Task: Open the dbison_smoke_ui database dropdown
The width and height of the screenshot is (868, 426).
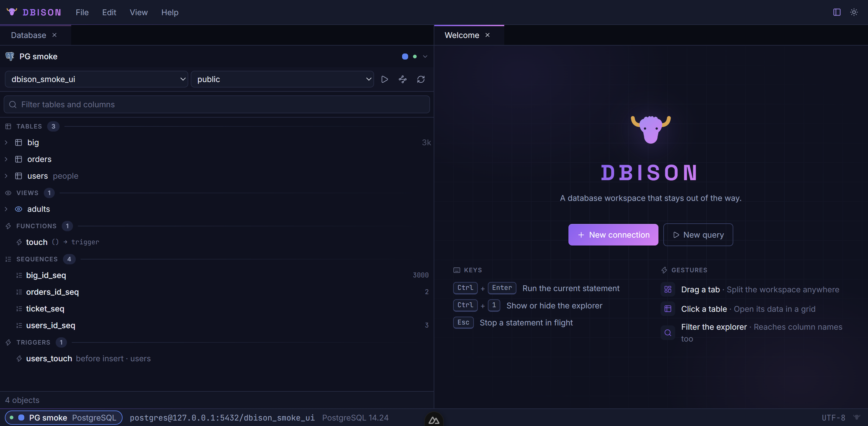Action: tap(96, 79)
